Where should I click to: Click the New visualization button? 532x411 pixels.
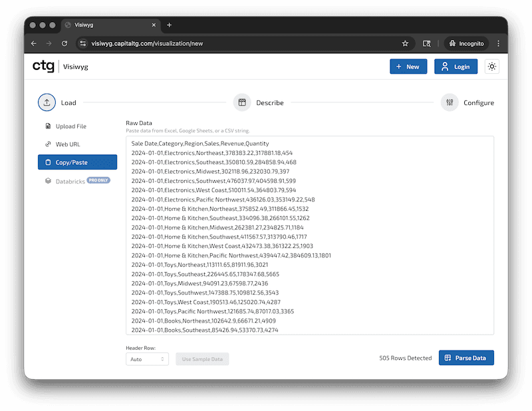(x=408, y=67)
